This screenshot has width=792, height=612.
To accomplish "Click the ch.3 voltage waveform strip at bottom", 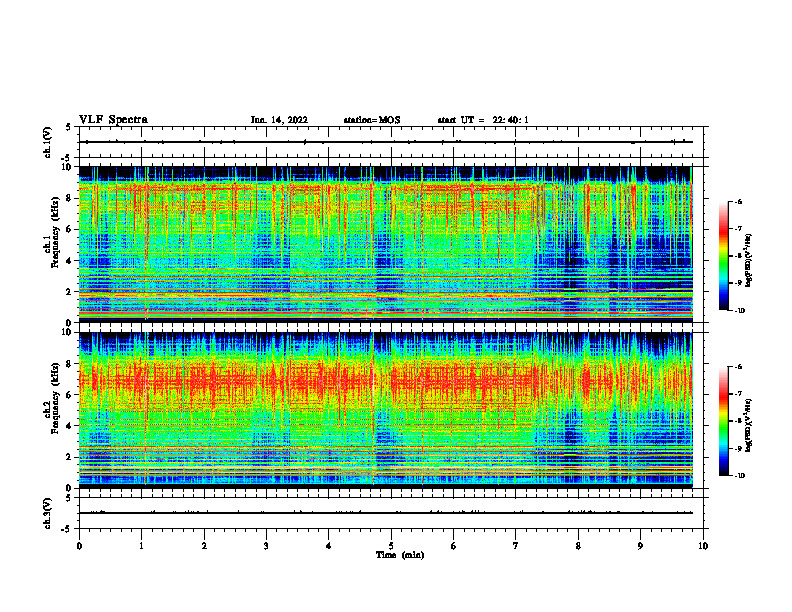I will (391, 513).
